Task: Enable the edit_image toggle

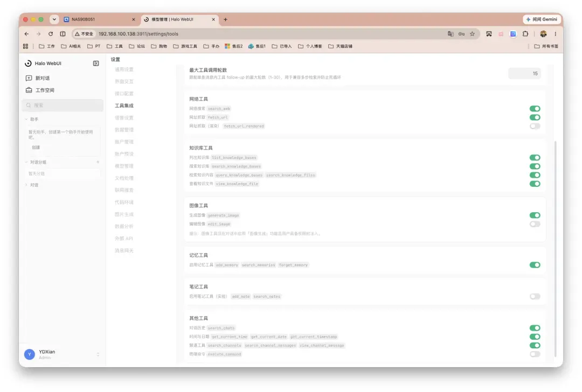Action: click(535, 224)
